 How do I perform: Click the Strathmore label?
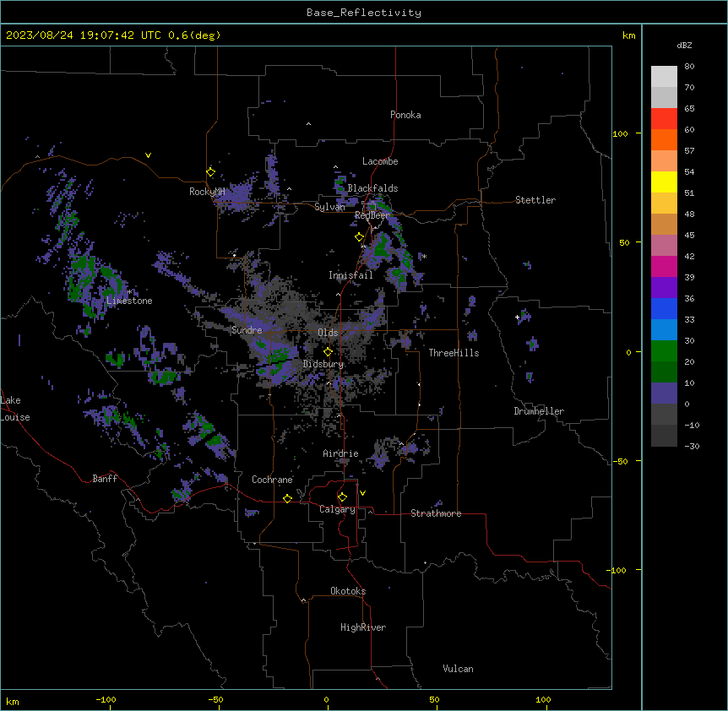[x=436, y=513]
